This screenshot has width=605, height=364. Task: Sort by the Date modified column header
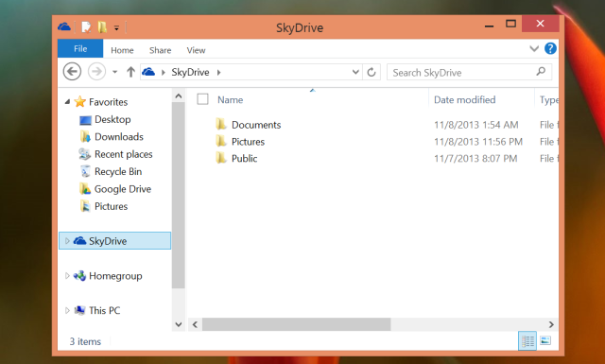pyautogui.click(x=464, y=99)
